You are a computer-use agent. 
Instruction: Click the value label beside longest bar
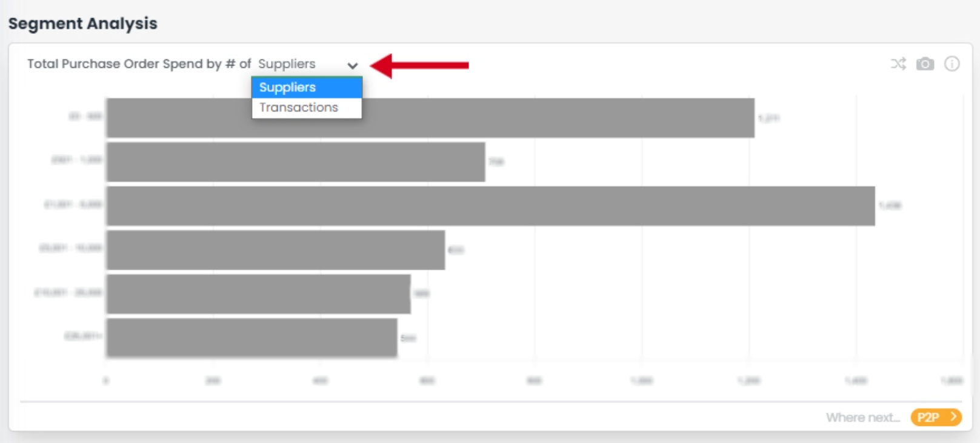point(890,205)
